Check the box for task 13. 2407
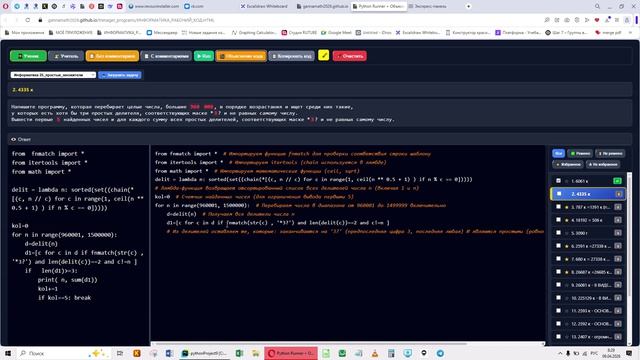Screen dimensions: 640x360 (x=558, y=337)
